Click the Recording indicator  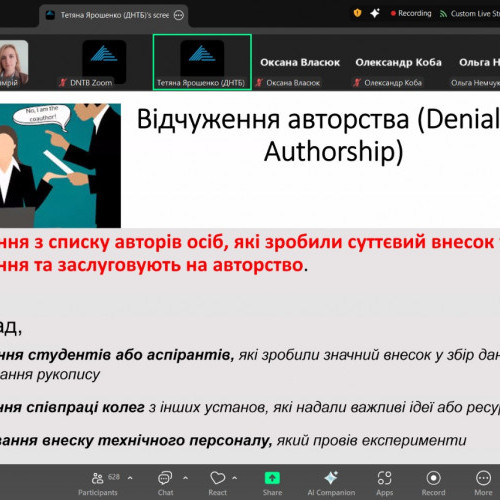tap(411, 13)
